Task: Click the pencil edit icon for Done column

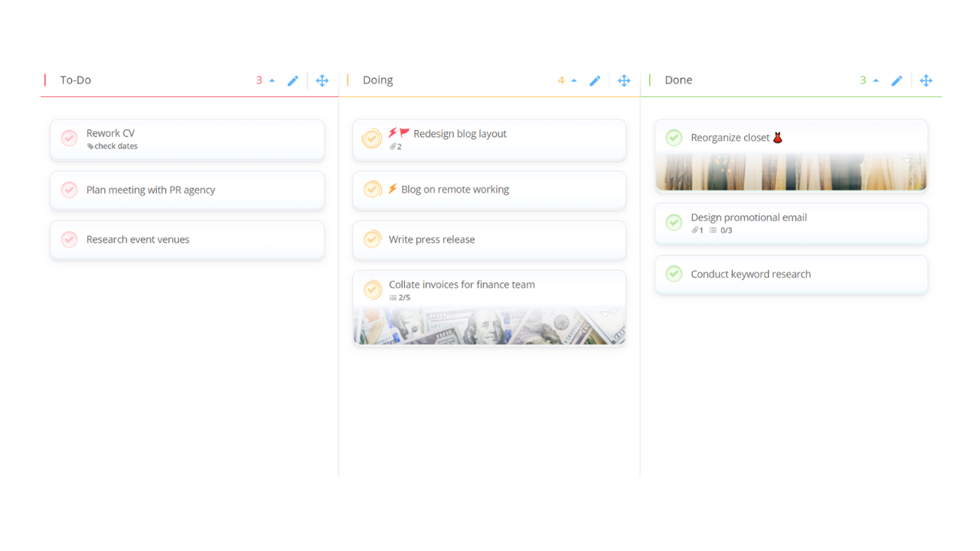Action: 897,80
